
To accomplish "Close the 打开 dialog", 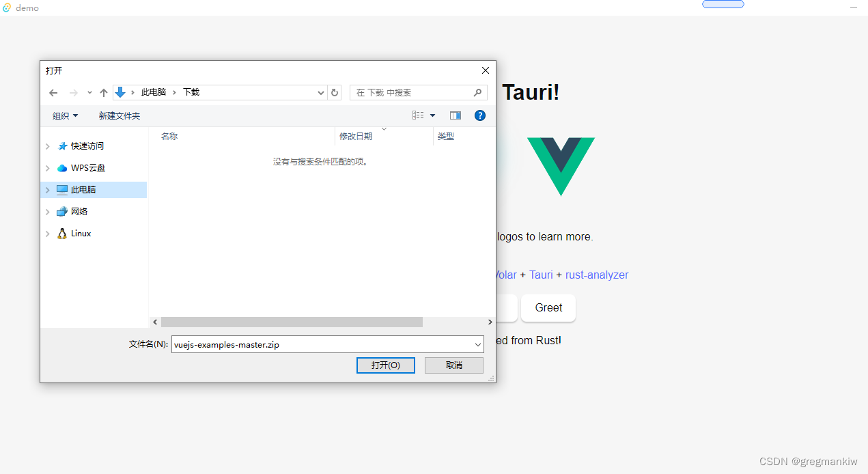I will pyautogui.click(x=486, y=70).
